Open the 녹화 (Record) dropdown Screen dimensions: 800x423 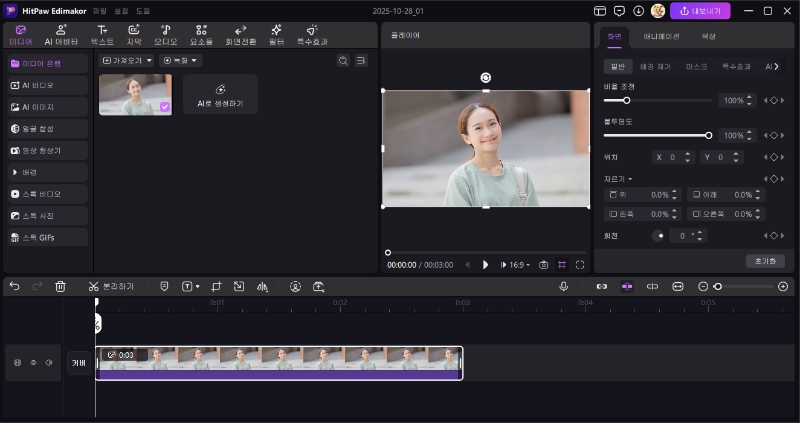pyautogui.click(x=181, y=61)
